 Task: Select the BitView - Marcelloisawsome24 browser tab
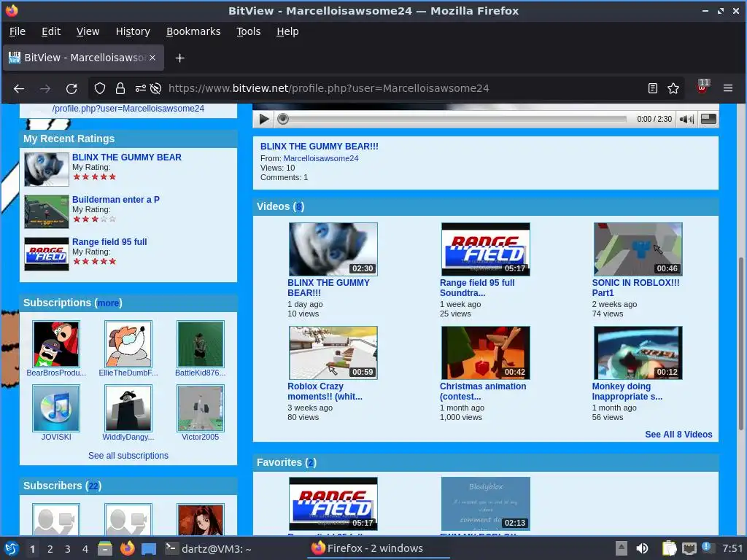[83, 58]
